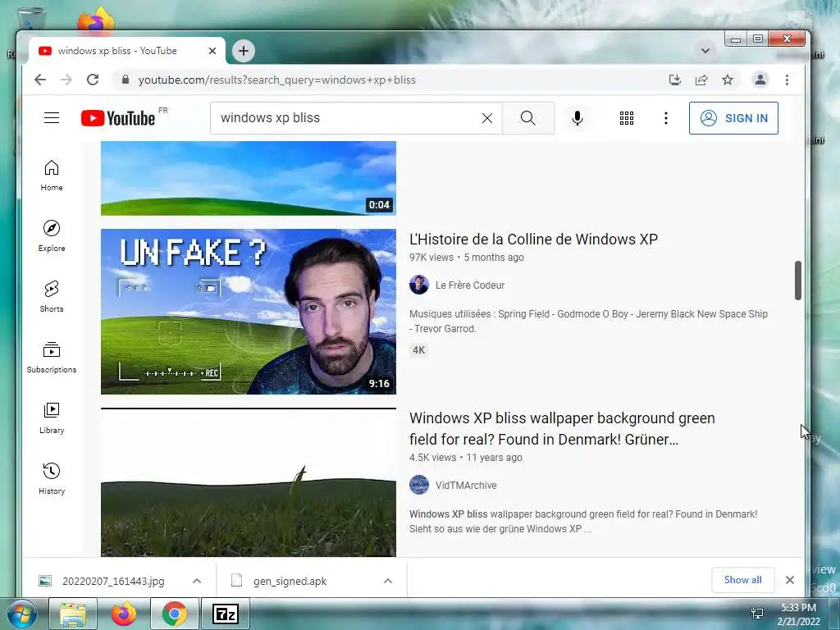
Task: Click the address bar URL
Action: pyautogui.click(x=277, y=80)
